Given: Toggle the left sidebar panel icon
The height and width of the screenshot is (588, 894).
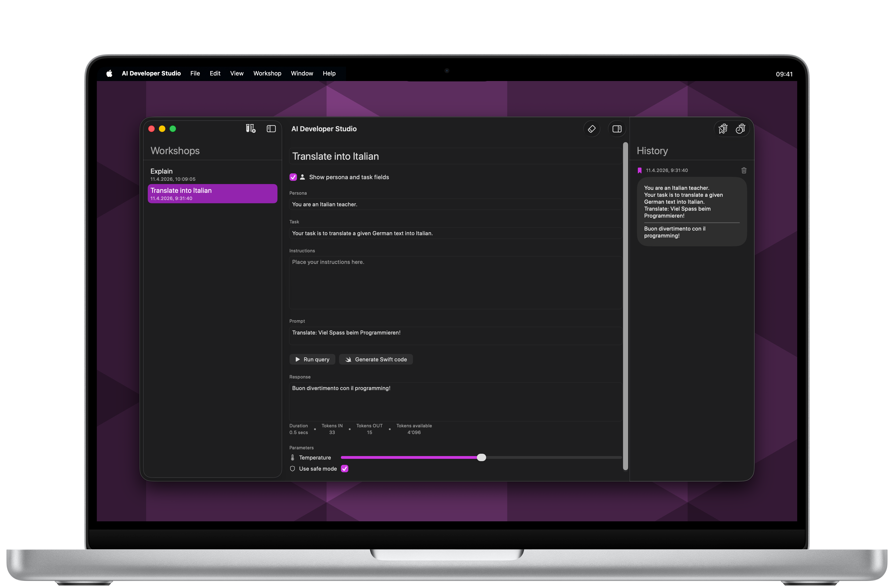Looking at the screenshot, I should (x=271, y=129).
